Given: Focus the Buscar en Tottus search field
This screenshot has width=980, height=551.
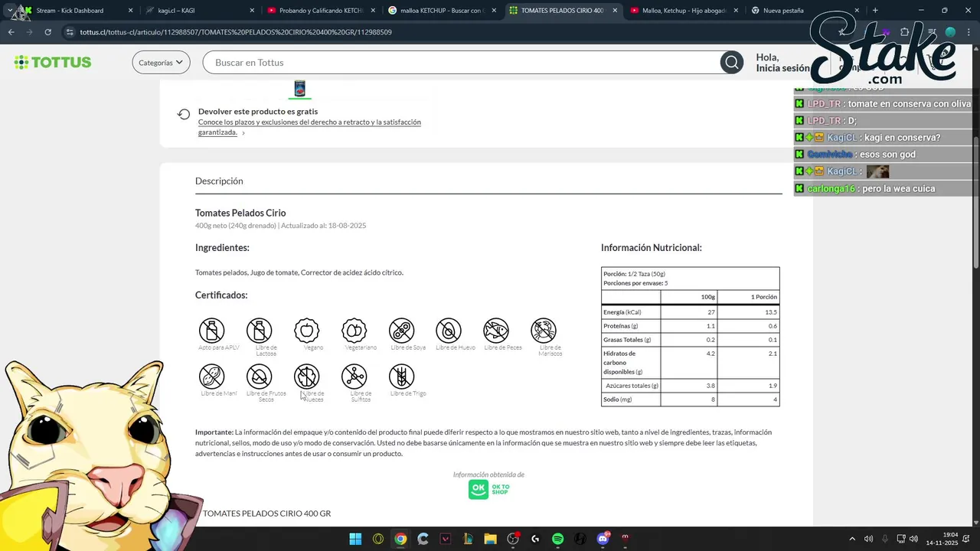Looking at the screenshot, I should pos(463,63).
